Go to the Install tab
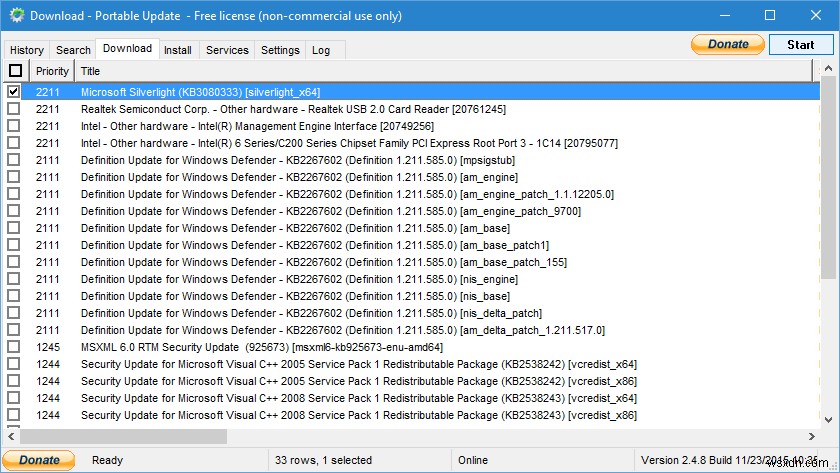The height and width of the screenshot is (473, 840). click(x=178, y=50)
